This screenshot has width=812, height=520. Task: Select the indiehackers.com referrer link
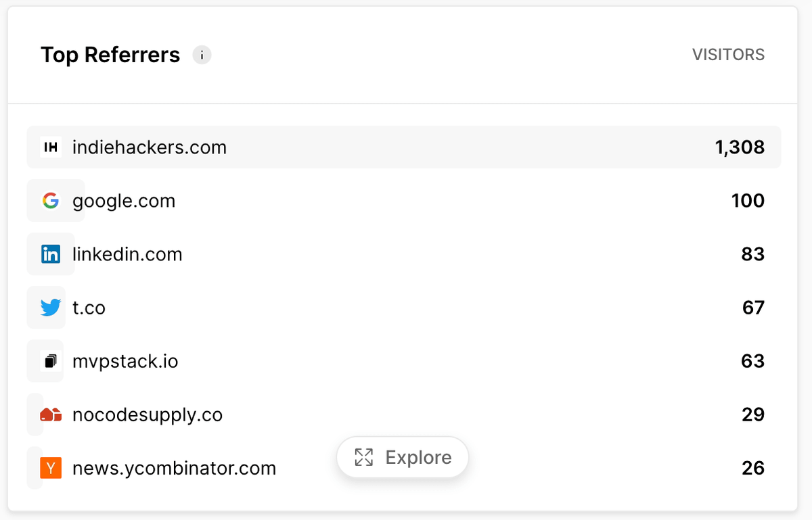150,147
